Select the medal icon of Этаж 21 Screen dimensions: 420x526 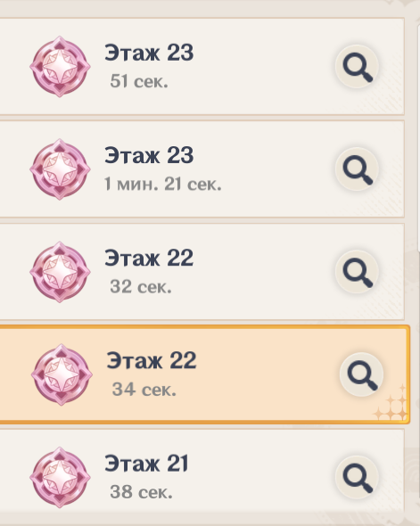60,477
